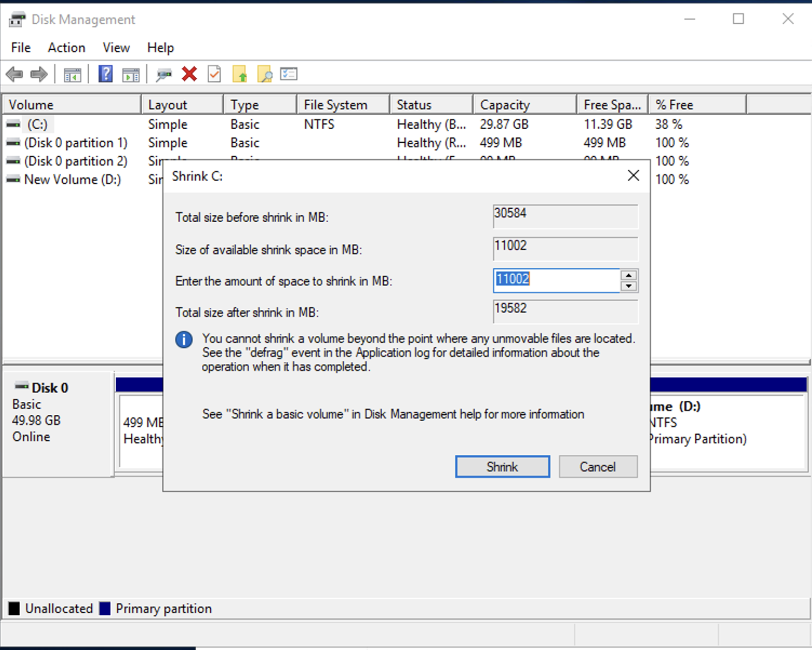Screen dimensions: 812x650
Task: Increase shrink amount with up spinner arrow
Action: click(x=629, y=275)
